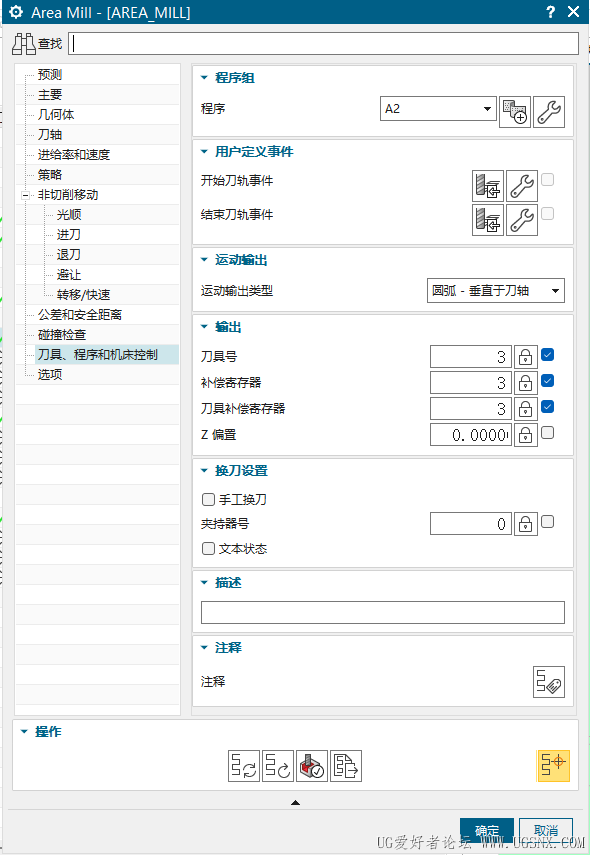Viewport: 590px width, 855px height.
Task: Click the end tool path event wrench icon
Action: 522,220
